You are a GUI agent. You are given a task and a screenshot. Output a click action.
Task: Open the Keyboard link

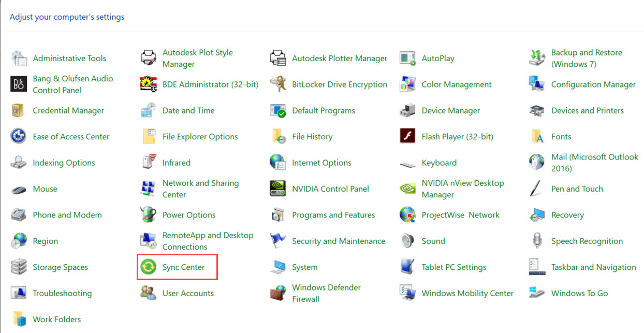click(439, 163)
